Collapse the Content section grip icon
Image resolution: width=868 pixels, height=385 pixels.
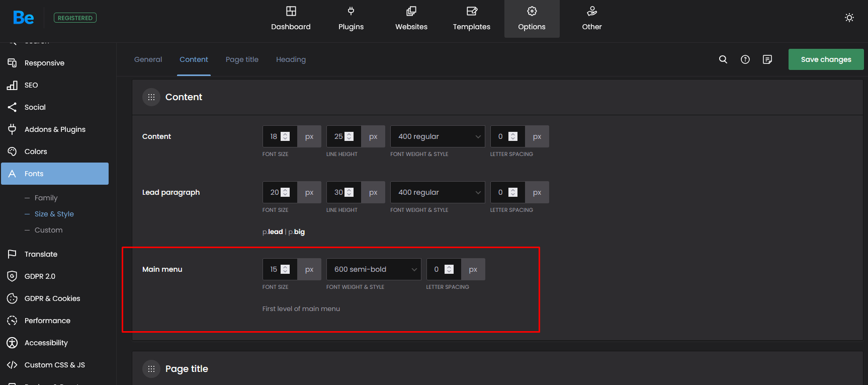tap(151, 97)
